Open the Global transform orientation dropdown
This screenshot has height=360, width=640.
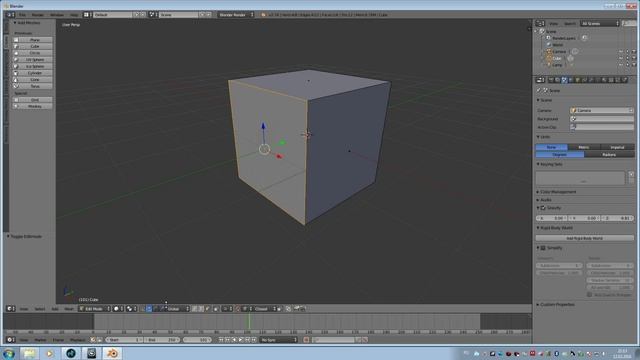coord(176,309)
